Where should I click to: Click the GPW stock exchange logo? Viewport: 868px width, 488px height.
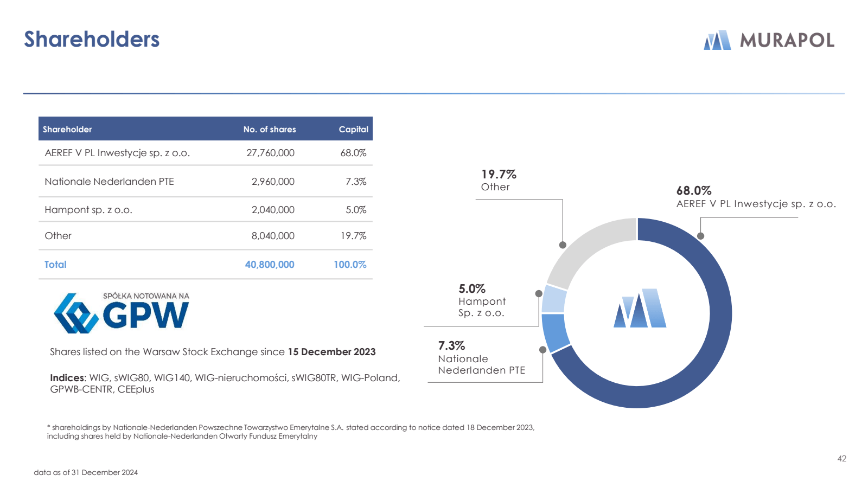pos(122,313)
